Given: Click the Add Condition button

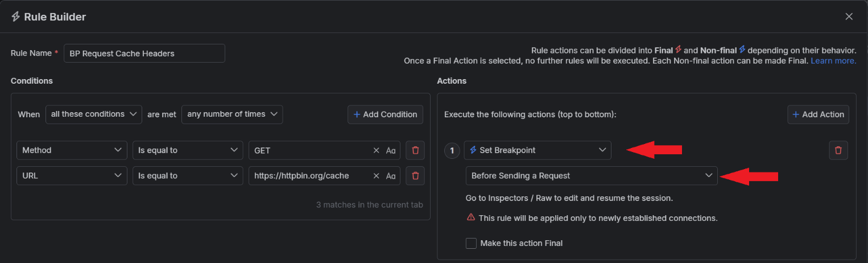Looking at the screenshot, I should [386, 114].
